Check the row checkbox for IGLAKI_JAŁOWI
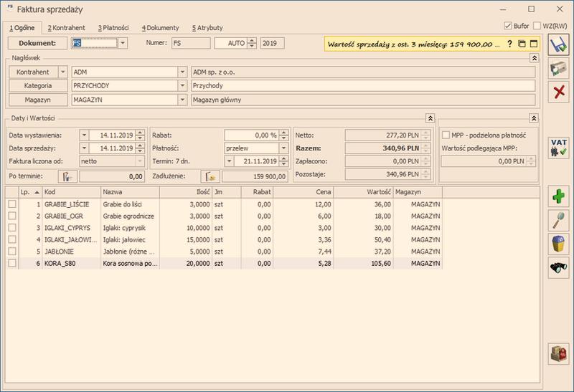 pyautogui.click(x=12, y=239)
